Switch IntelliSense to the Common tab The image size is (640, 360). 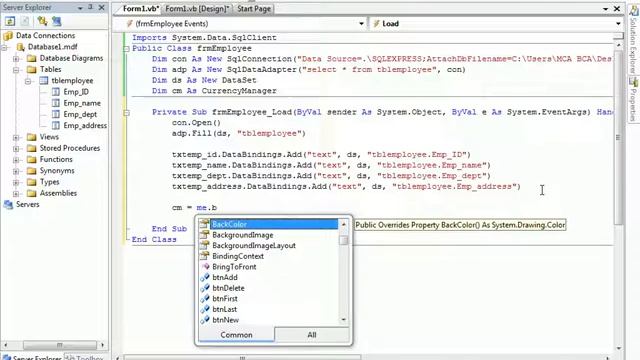236,335
